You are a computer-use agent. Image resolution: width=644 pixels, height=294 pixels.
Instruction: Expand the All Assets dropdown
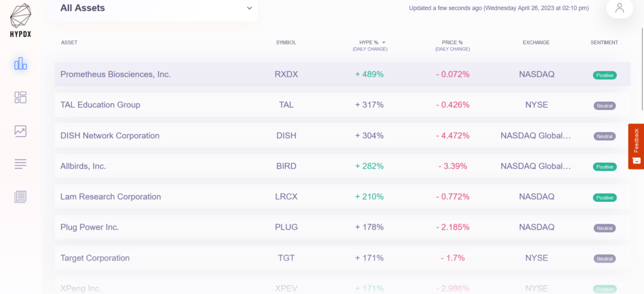249,8
